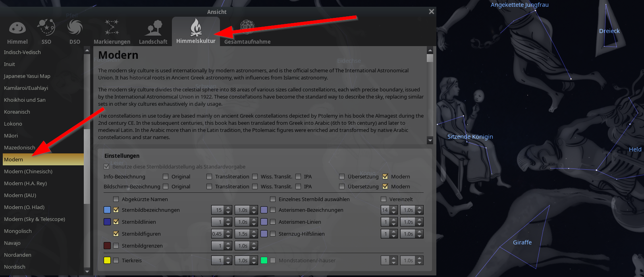Select the Himmelskultur campfire icon
Screen dimensions: 644x277
(x=196, y=27)
